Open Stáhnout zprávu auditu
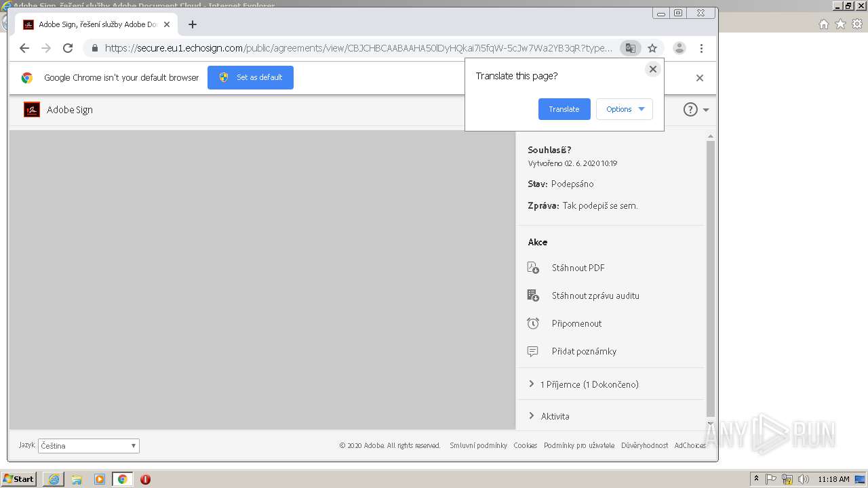The image size is (868, 488). 595,296
